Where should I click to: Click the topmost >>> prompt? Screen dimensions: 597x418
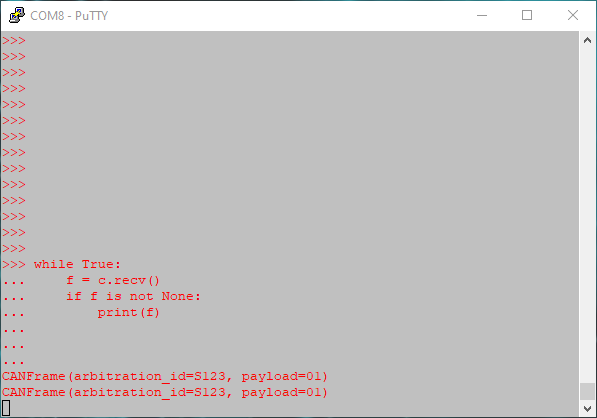14,40
